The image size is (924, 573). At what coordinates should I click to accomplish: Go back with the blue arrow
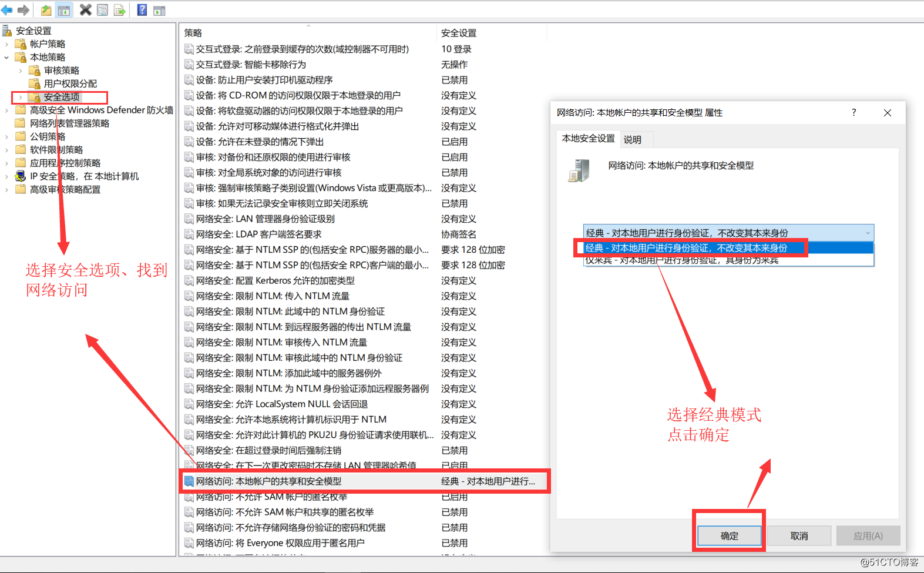point(7,10)
